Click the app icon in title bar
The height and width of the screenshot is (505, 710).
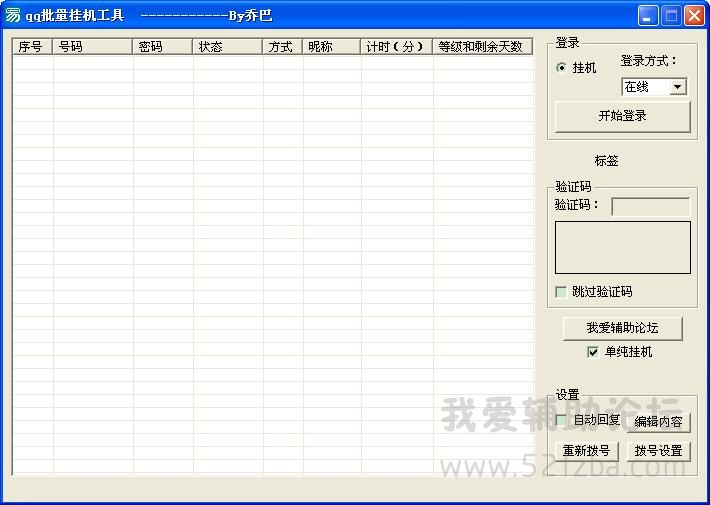click(12, 15)
